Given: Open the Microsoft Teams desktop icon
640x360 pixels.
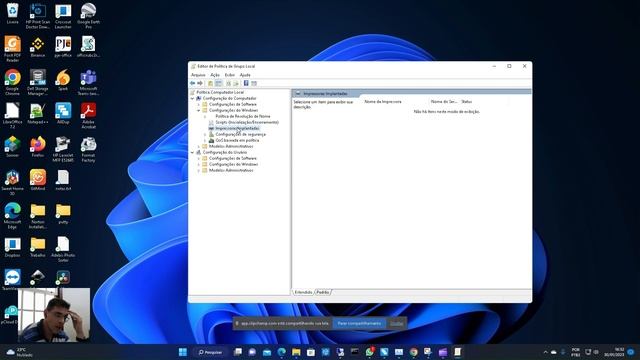Looking at the screenshot, I should [x=88, y=82].
